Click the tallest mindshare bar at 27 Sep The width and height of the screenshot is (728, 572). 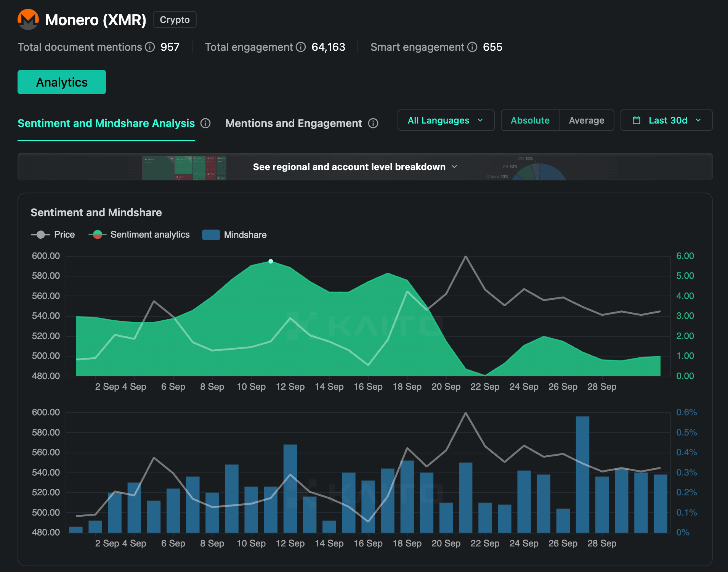(582, 474)
